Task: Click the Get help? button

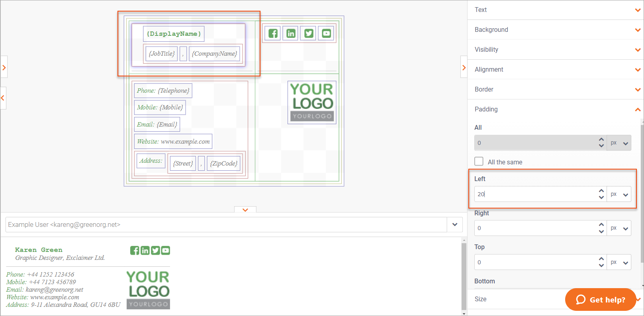Action: 600,300
